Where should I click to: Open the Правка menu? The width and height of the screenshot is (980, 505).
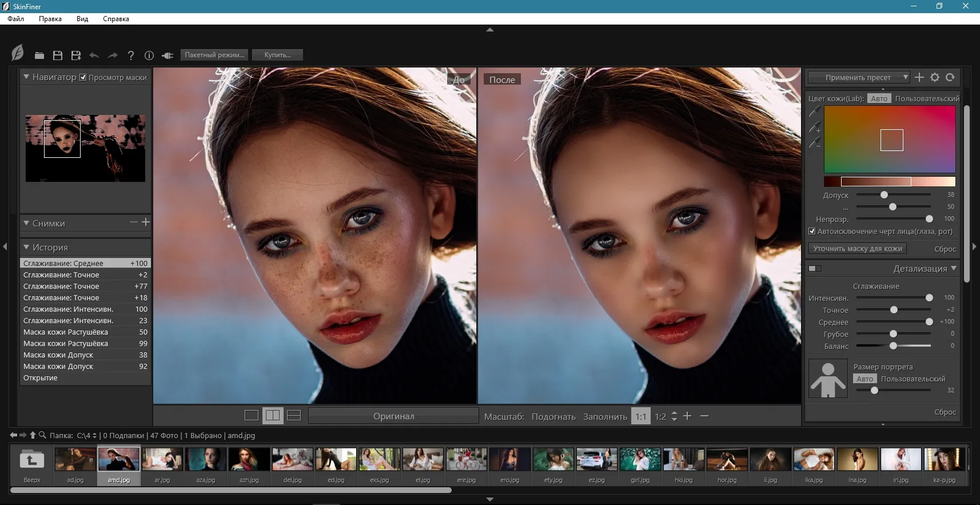coord(50,18)
